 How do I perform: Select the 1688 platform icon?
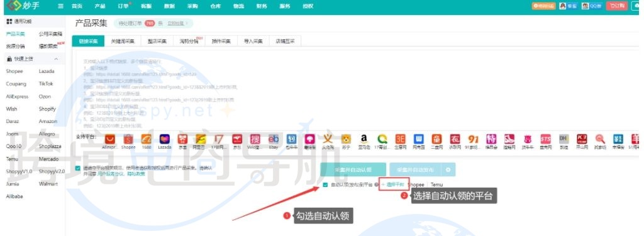pos(146,139)
